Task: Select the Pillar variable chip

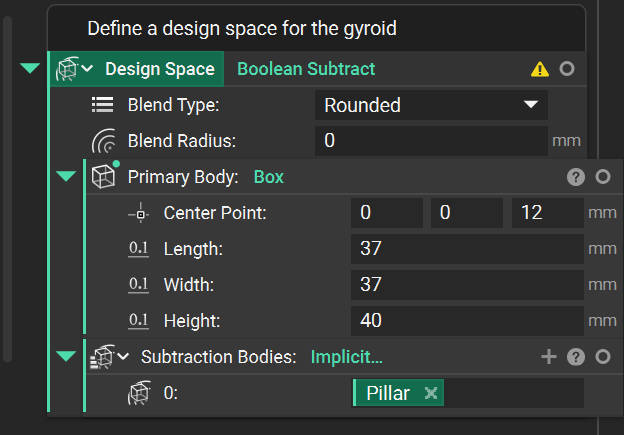Action: 398,393
